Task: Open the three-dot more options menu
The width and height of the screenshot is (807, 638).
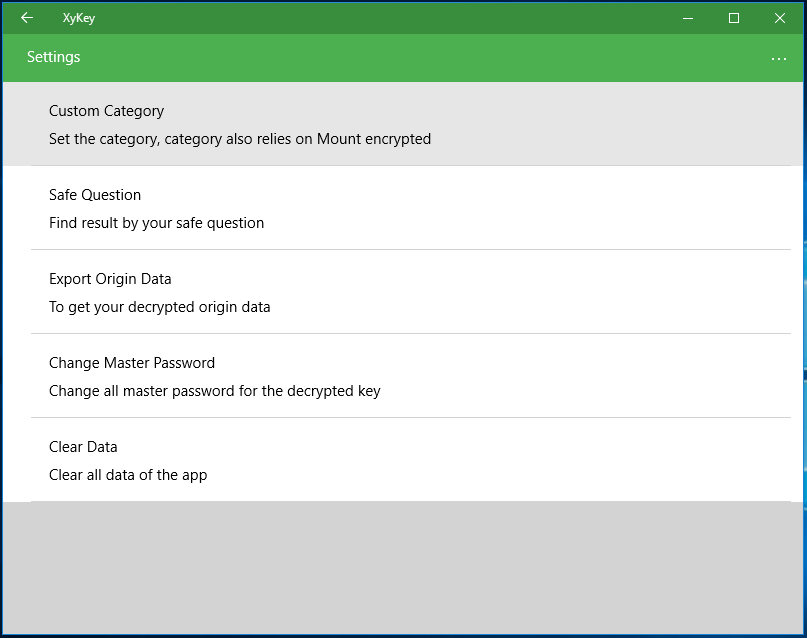Action: (x=779, y=59)
